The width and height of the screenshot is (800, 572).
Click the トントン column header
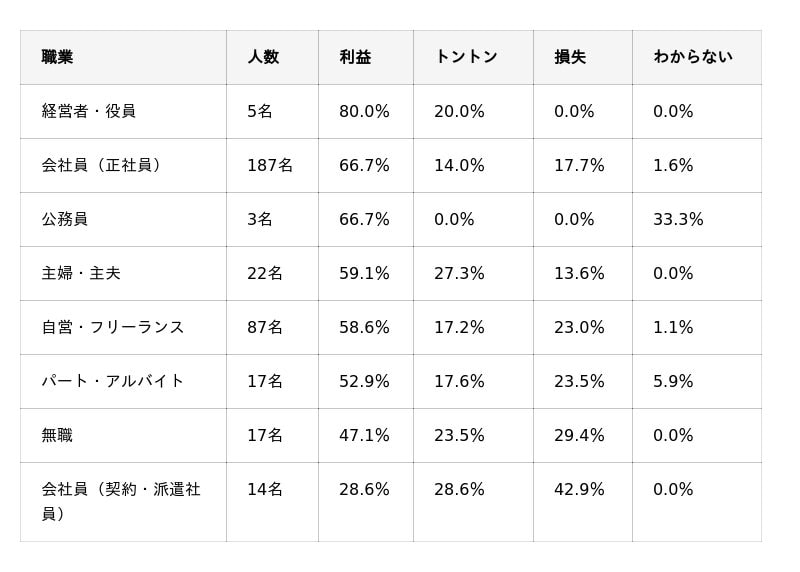[x=465, y=57]
